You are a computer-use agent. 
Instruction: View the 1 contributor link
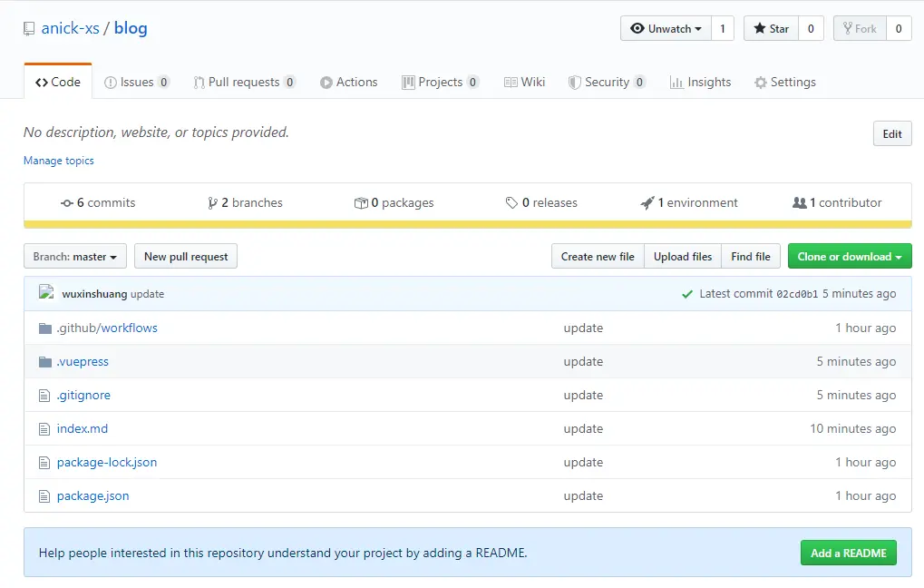837,203
